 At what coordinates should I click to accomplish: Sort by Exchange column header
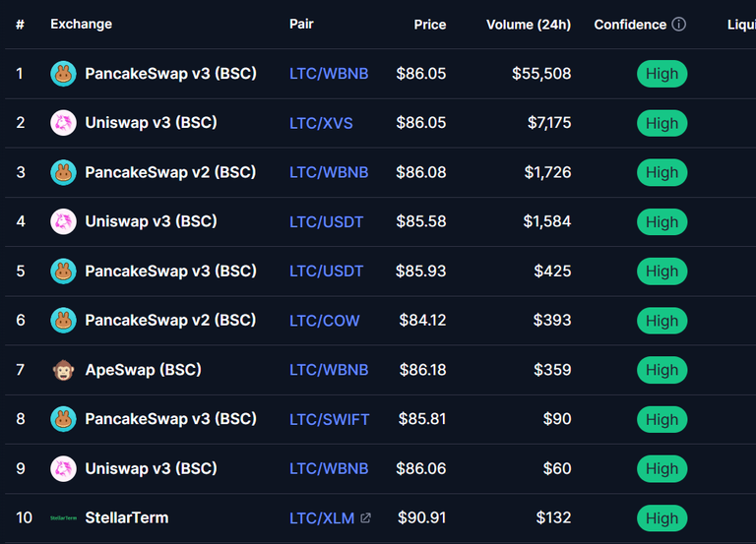coord(81,24)
